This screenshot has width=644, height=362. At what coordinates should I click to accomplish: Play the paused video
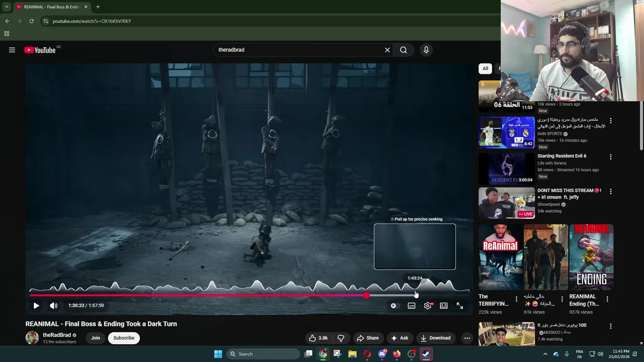(x=36, y=305)
